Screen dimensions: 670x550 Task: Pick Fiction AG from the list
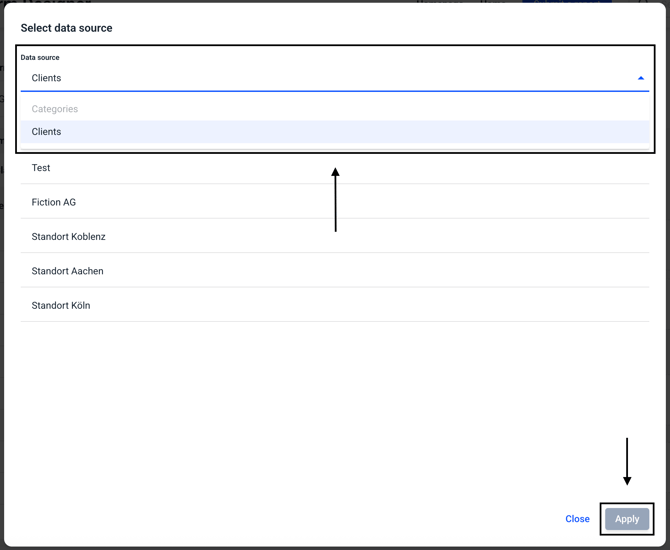coord(54,202)
